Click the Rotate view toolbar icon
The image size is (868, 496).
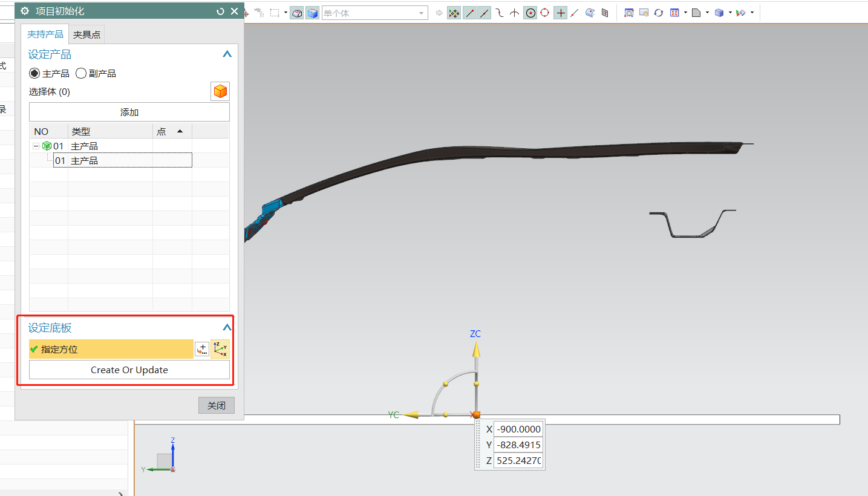pos(659,13)
